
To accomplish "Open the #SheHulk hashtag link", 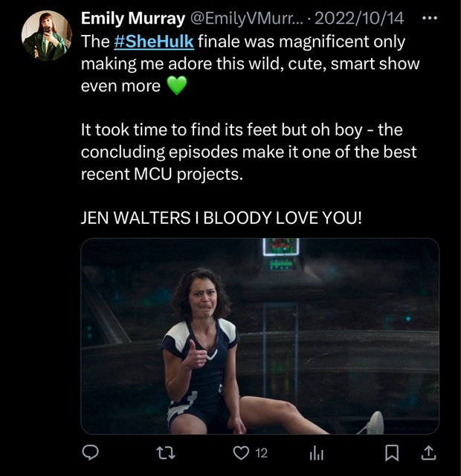I will click(149, 41).
